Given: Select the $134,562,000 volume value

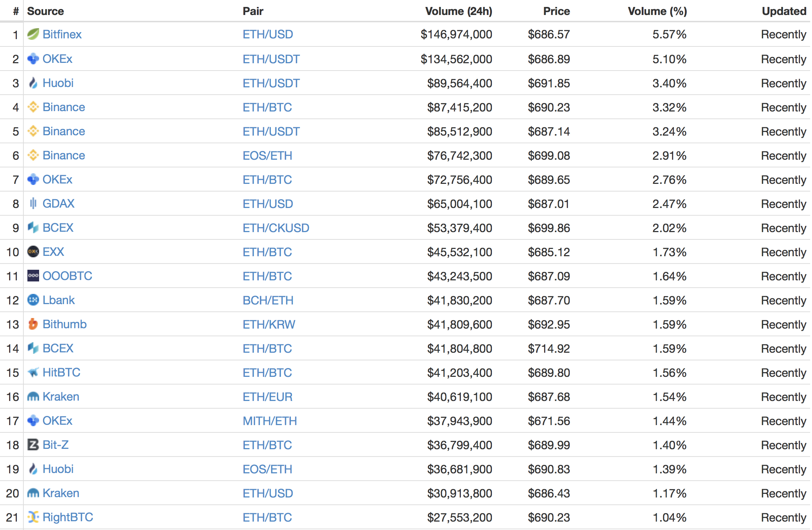Looking at the screenshot, I should pos(456,59).
